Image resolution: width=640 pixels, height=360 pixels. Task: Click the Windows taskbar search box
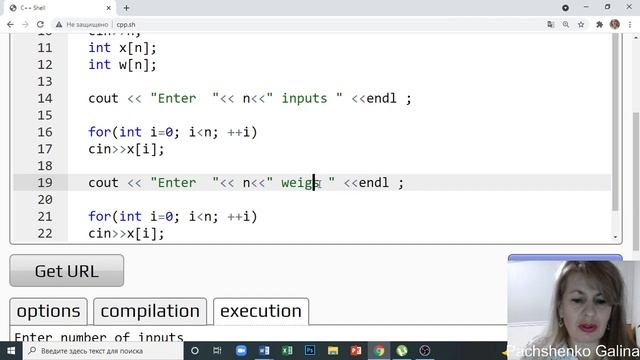[x=103, y=351]
